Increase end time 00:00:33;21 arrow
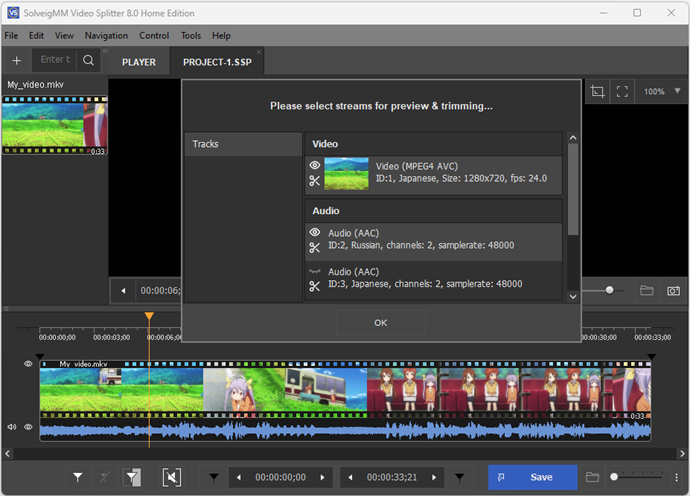 434,478
